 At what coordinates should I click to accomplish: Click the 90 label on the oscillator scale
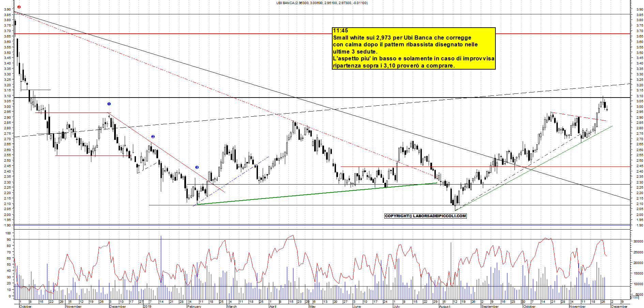[9, 239]
